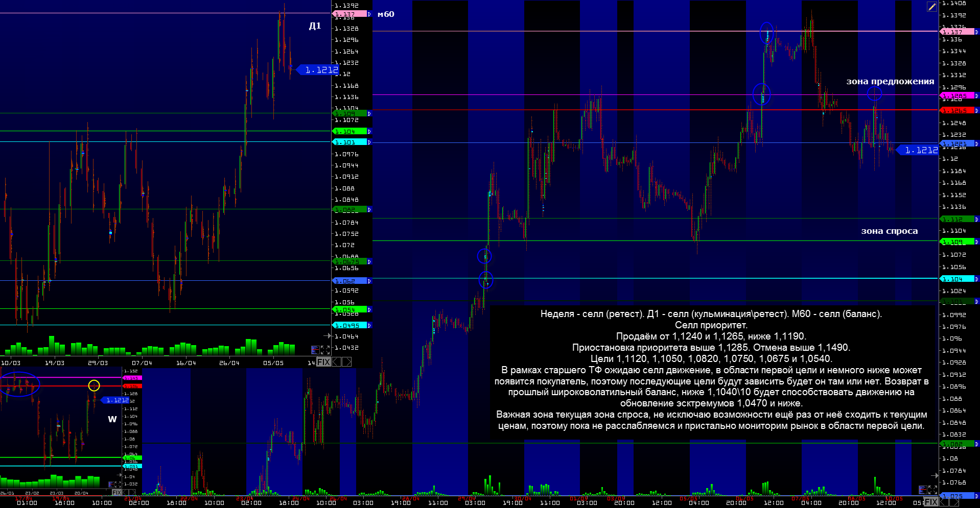Click green 1.082 level label in Д1 chart
Screen dimensions: 980x508
[349, 210]
